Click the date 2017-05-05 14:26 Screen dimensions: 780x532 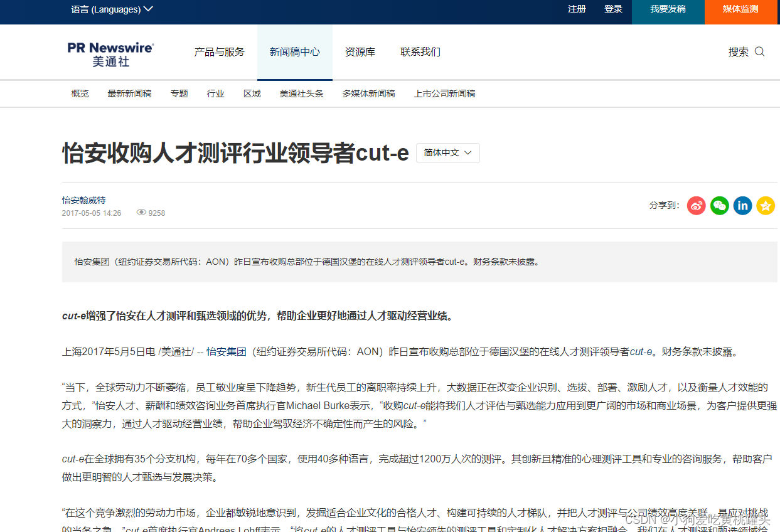(x=92, y=213)
